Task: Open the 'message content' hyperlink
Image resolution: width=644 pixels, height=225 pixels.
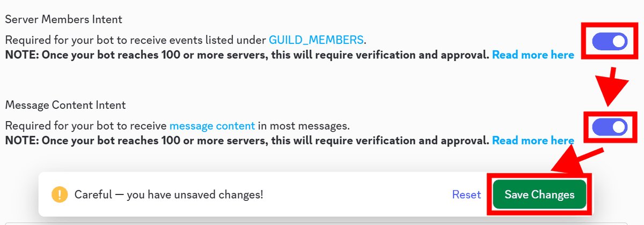Action: (212, 126)
